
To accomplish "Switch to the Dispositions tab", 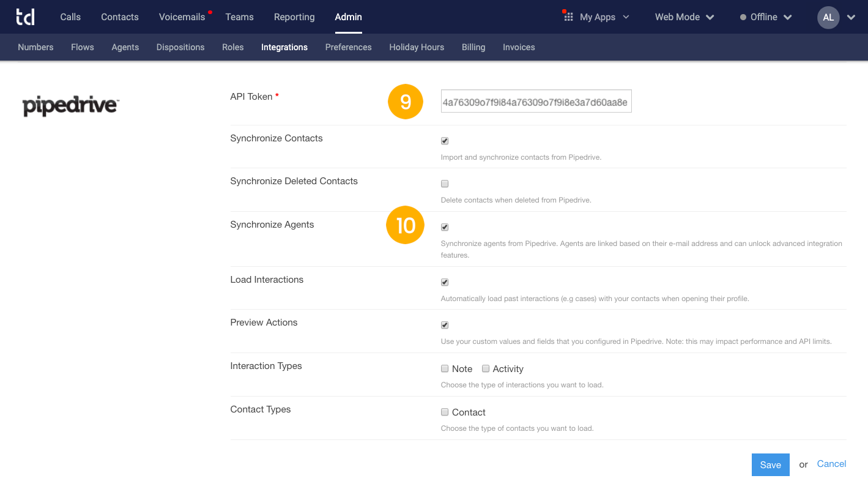I will pos(180,47).
